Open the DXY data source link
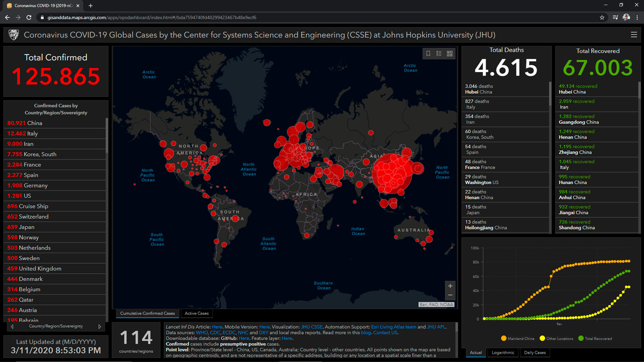The height and width of the screenshot is (362, 644). tap(264, 333)
